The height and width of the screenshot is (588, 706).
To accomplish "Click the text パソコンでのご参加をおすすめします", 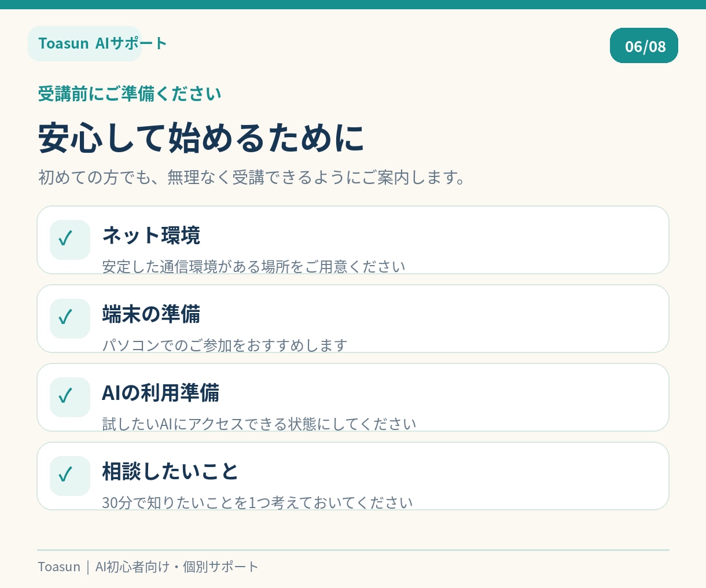I will pos(225,346).
